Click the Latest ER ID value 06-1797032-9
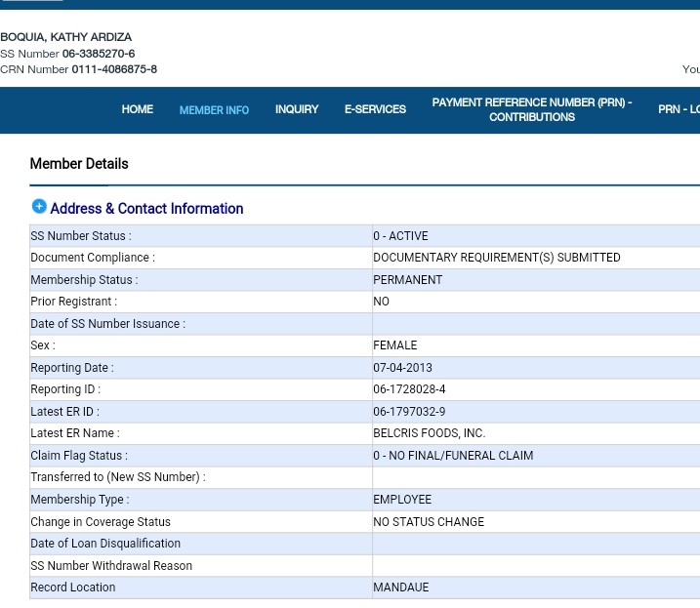Screen dimensions: 700x608 click(409, 412)
